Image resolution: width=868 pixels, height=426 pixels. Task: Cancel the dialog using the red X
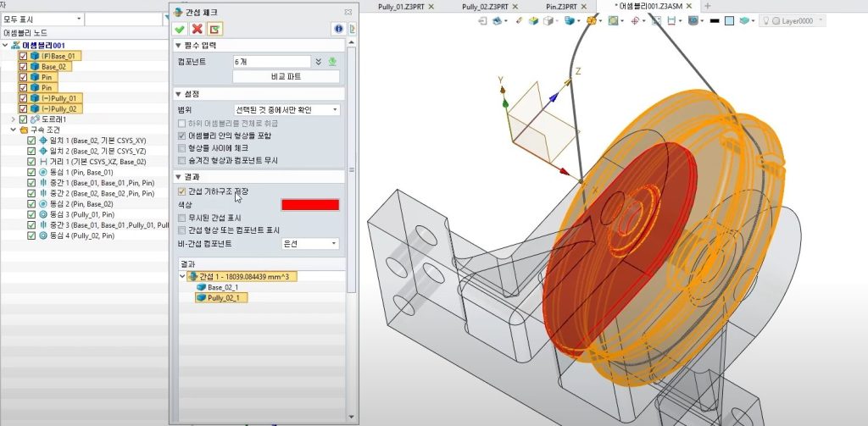click(197, 29)
